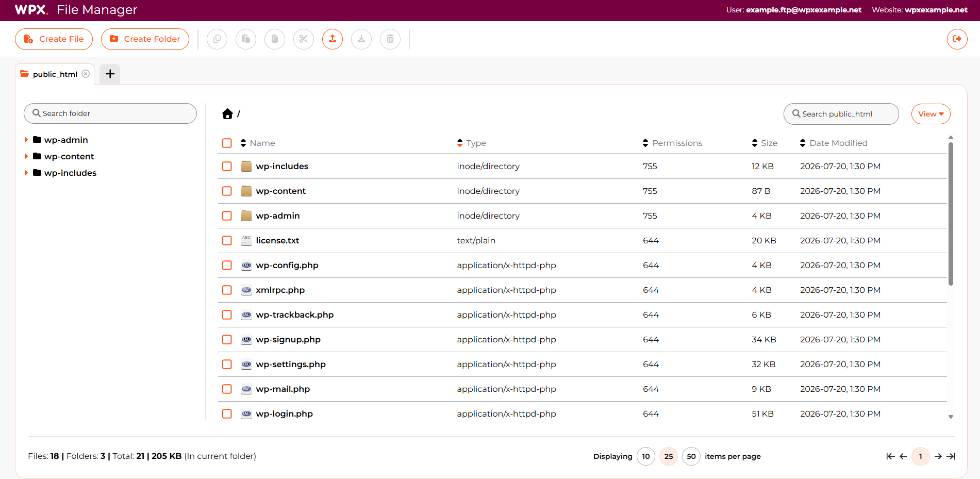Show 25 items per page
This screenshot has height=479, width=980.
coord(669,456)
